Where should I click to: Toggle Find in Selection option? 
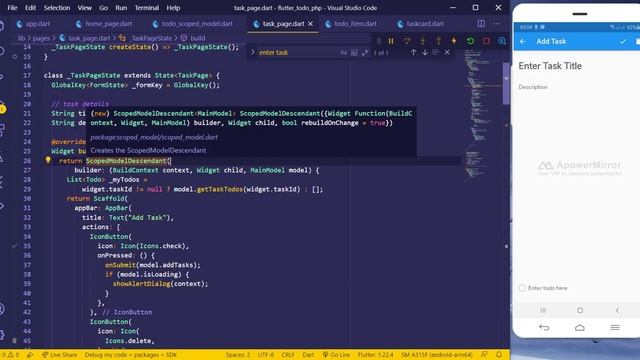pyautogui.click(x=436, y=52)
